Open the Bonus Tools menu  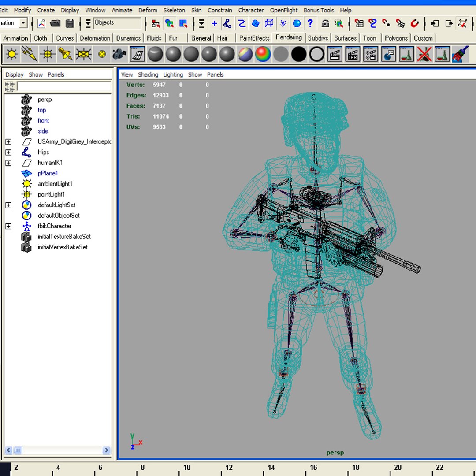319,10
